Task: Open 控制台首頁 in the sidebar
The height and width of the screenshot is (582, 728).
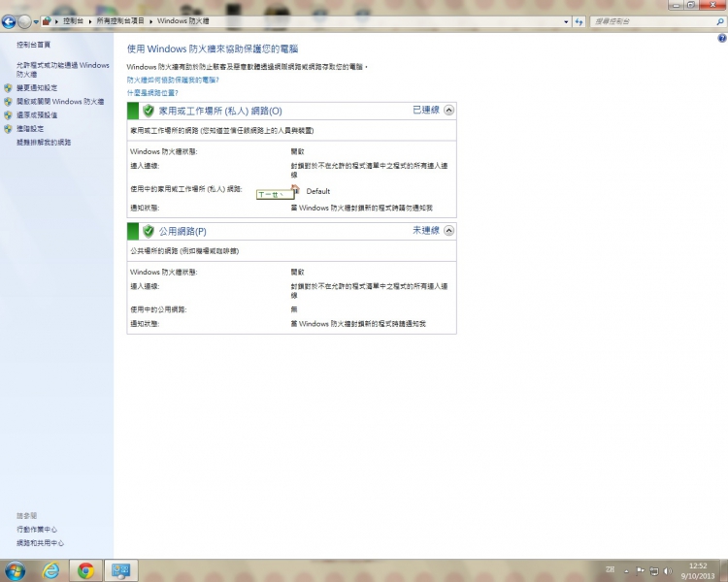Action: click(x=33, y=45)
